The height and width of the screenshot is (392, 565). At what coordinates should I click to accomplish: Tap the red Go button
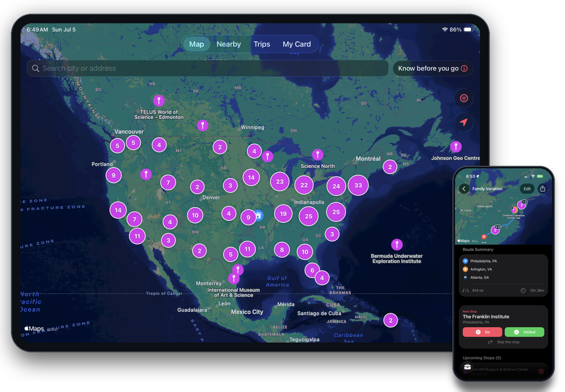point(482,332)
